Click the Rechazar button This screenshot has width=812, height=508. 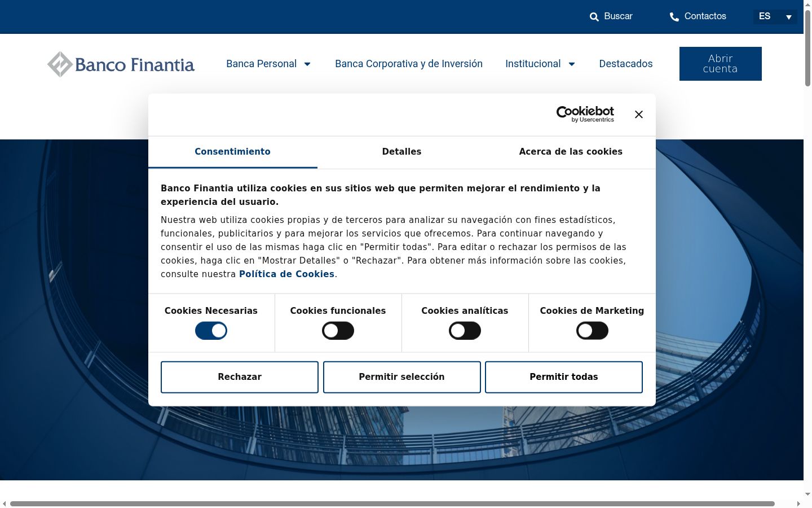[240, 377]
